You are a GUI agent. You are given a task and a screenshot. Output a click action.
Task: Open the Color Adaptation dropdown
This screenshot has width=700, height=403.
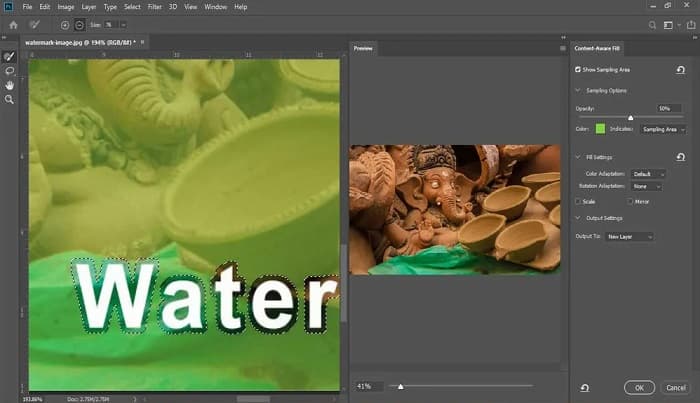point(648,174)
